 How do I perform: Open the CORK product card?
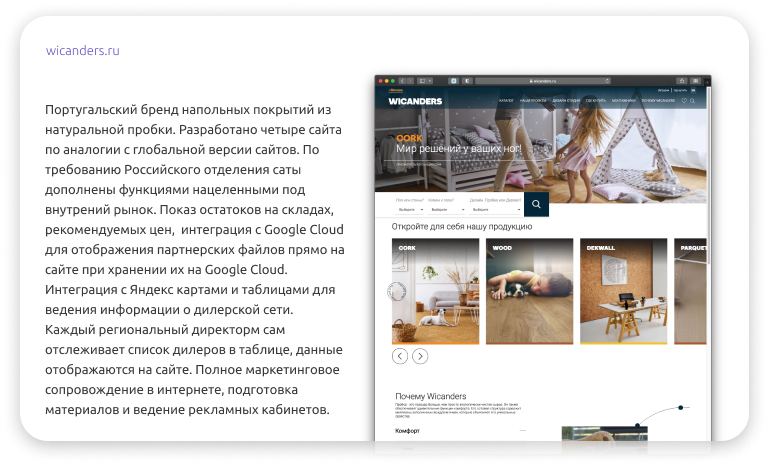[435, 291]
